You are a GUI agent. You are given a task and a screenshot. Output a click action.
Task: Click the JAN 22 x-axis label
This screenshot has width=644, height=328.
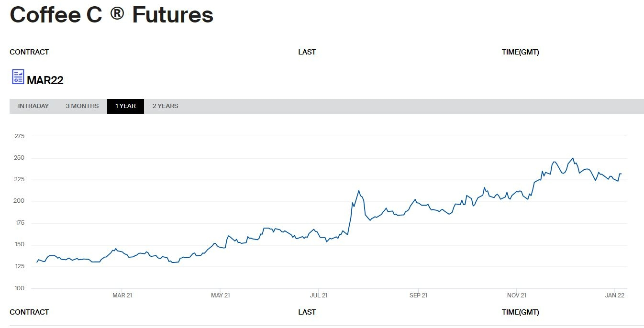[615, 295]
